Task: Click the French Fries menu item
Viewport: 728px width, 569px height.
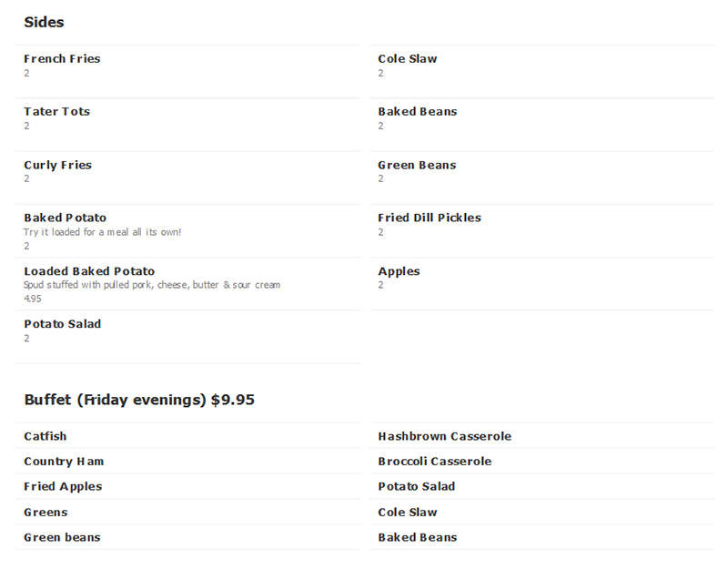Action: click(x=62, y=59)
